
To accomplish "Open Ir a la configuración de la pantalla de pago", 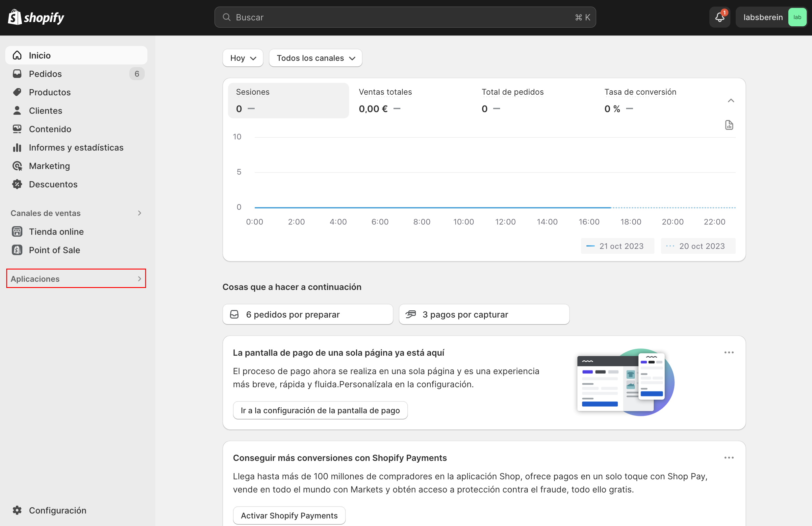I will click(320, 410).
